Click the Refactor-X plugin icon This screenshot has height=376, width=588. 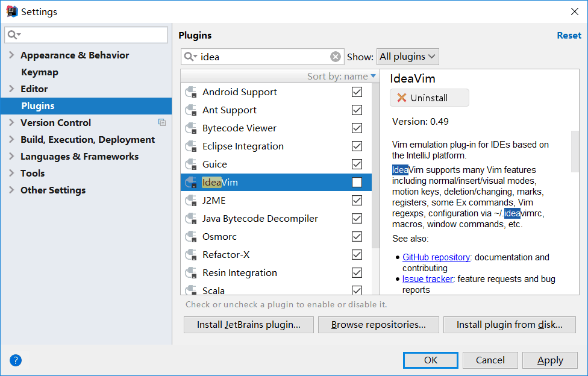pos(192,255)
